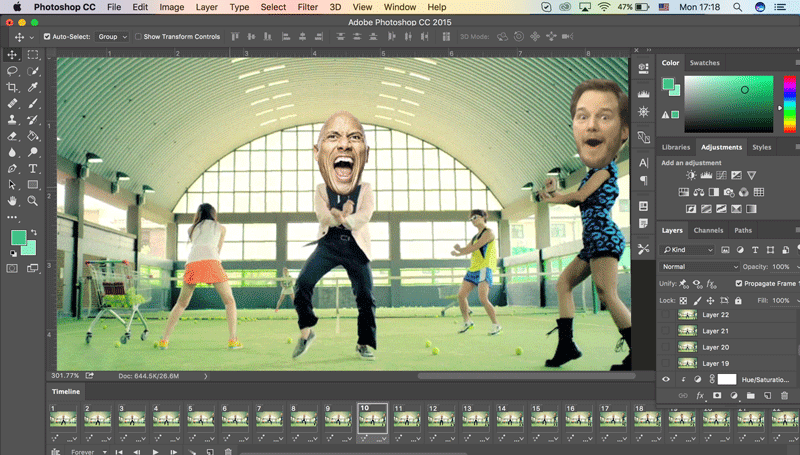Select the Hand tool
The width and height of the screenshot is (800, 455).
[x=12, y=200]
